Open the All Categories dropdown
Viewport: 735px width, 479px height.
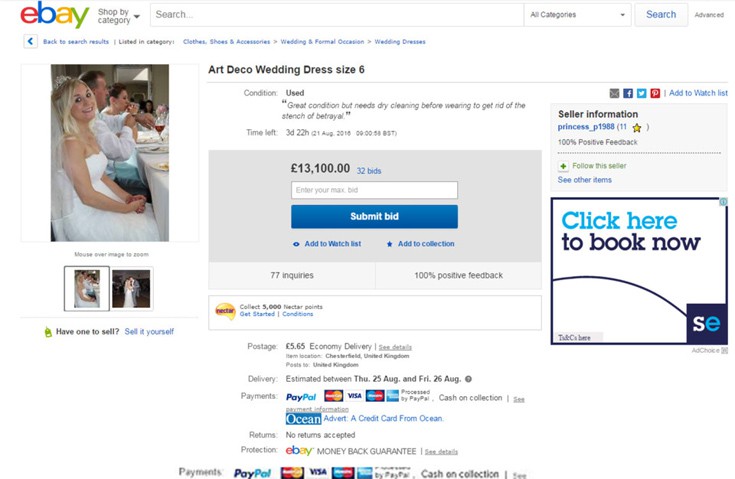pos(579,15)
